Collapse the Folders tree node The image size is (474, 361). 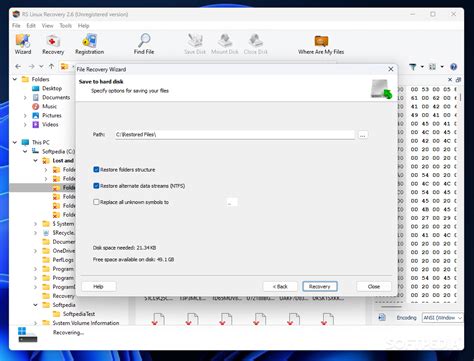click(x=15, y=79)
